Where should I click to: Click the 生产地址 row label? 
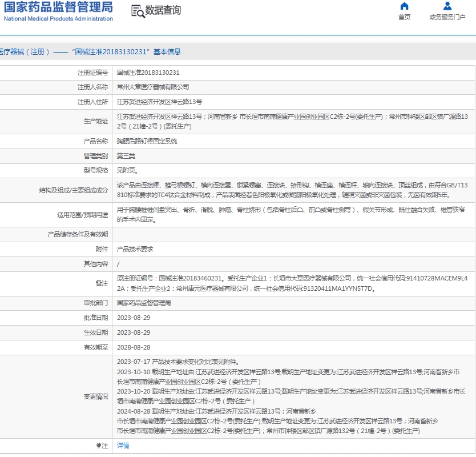[x=96, y=122]
